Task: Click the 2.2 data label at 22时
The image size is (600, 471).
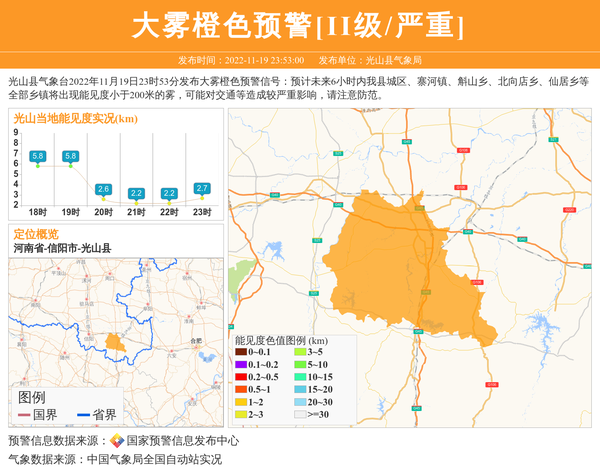Action: pos(169,192)
